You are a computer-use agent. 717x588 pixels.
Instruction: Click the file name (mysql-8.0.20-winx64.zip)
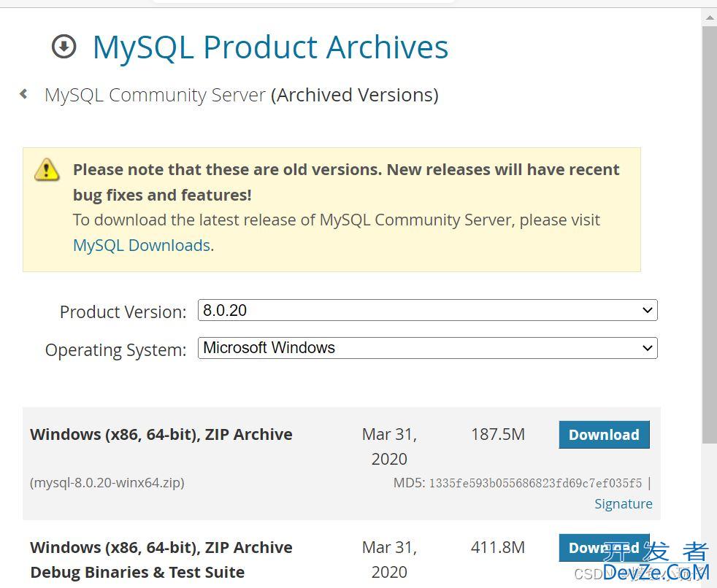(x=107, y=482)
